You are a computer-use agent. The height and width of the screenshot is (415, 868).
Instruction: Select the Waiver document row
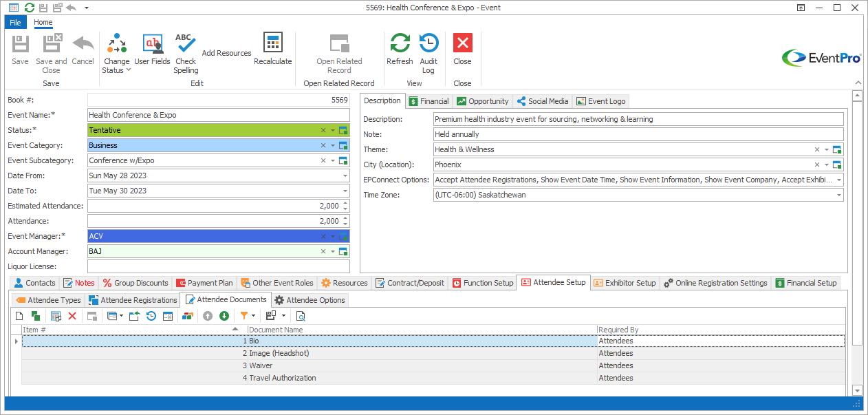pyautogui.click(x=433, y=365)
